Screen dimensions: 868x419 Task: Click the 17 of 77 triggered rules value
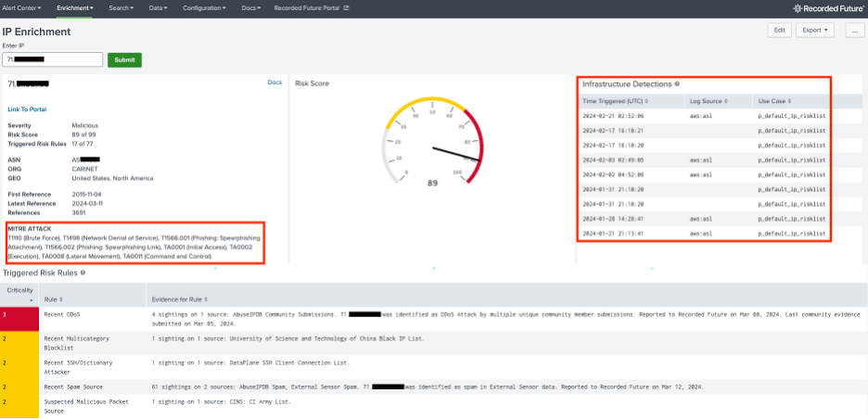[x=83, y=144]
